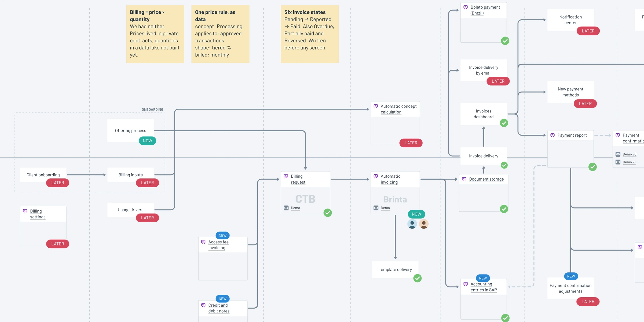Click the comment icon on Payment confirmation card
This screenshot has width=644, height=322.
tap(618, 135)
